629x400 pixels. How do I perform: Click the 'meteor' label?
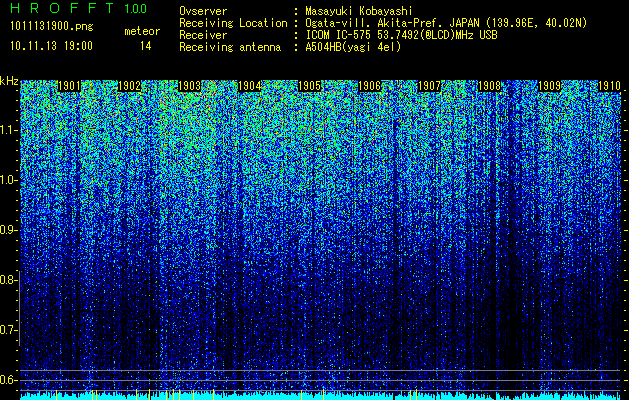(x=142, y=31)
